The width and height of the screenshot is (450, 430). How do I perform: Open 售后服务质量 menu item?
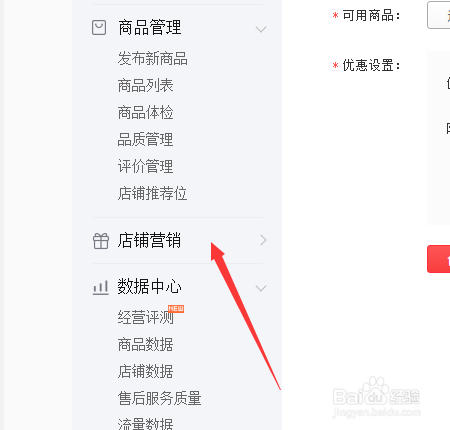tap(159, 398)
